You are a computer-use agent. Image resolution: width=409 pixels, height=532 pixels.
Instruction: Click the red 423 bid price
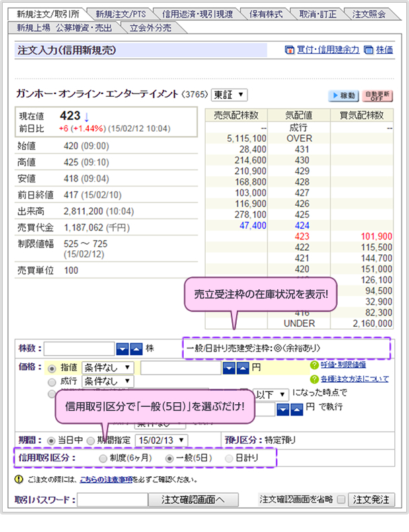(x=302, y=237)
